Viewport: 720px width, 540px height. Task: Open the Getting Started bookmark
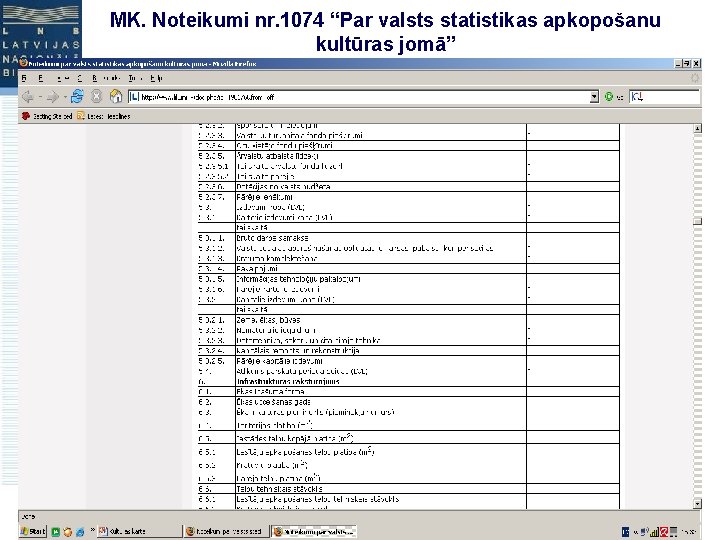coord(47,116)
